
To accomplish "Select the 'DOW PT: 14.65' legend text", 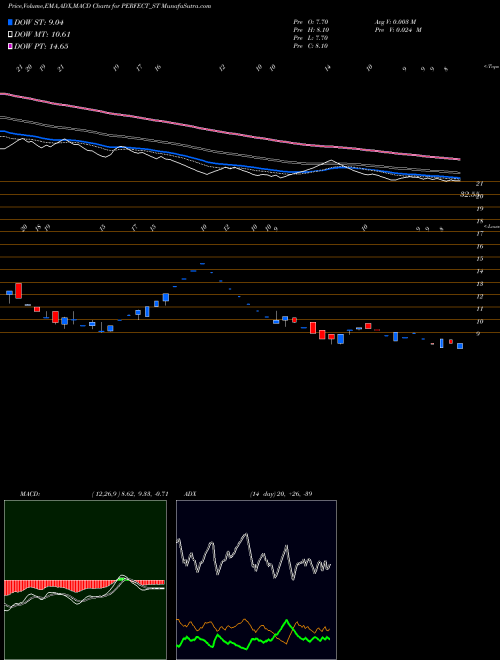I will click(41, 46).
